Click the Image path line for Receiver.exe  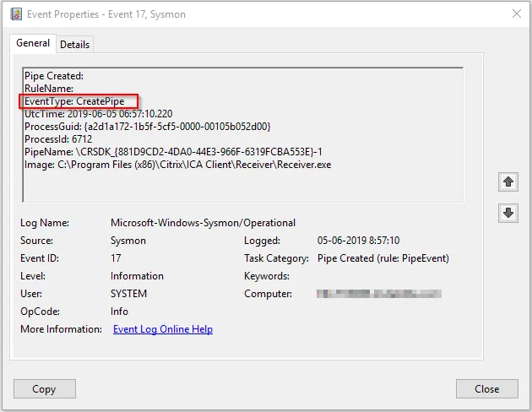(x=178, y=165)
